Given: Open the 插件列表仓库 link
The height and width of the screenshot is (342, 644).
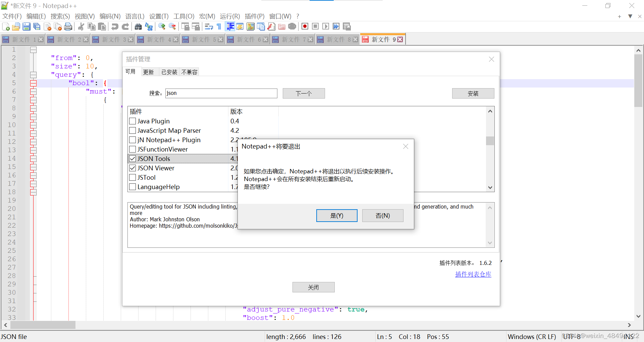Looking at the screenshot, I should [473, 274].
